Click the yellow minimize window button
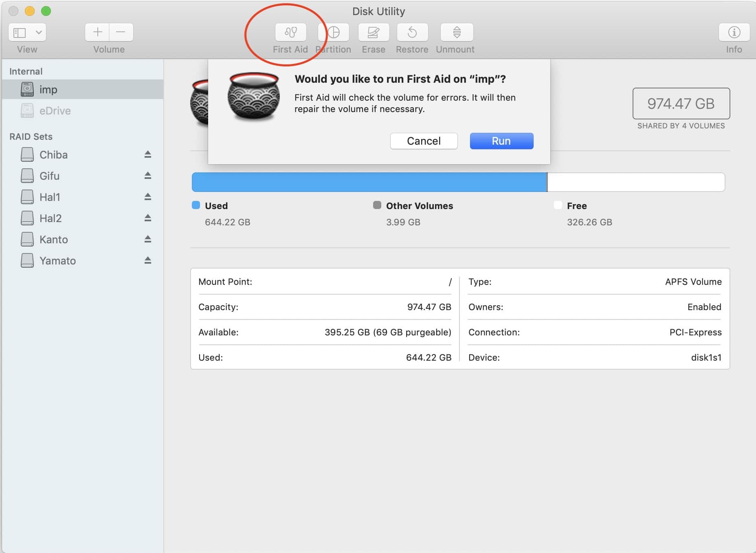 point(30,11)
